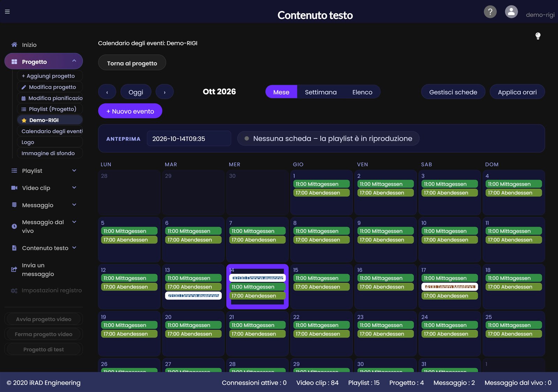This screenshot has width=558, height=392.
Task: Expand the Playlist sidebar section
Action: 74,170
